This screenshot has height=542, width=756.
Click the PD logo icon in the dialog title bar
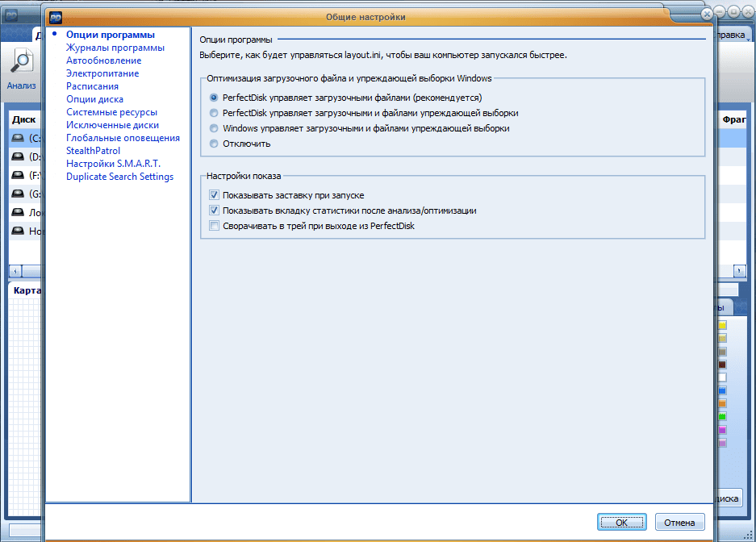56,18
